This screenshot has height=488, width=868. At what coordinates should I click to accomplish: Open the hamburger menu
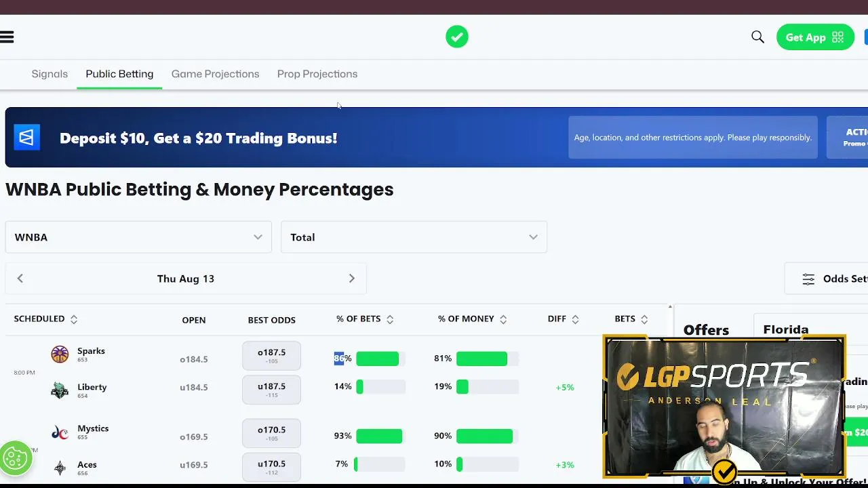[7, 37]
